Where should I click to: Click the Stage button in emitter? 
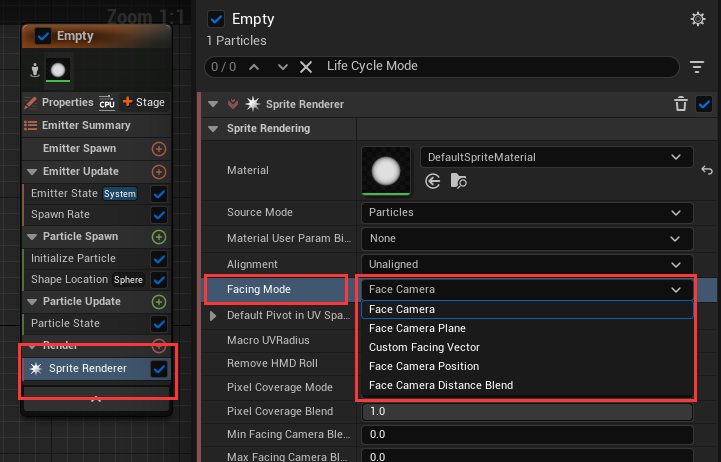(143, 102)
